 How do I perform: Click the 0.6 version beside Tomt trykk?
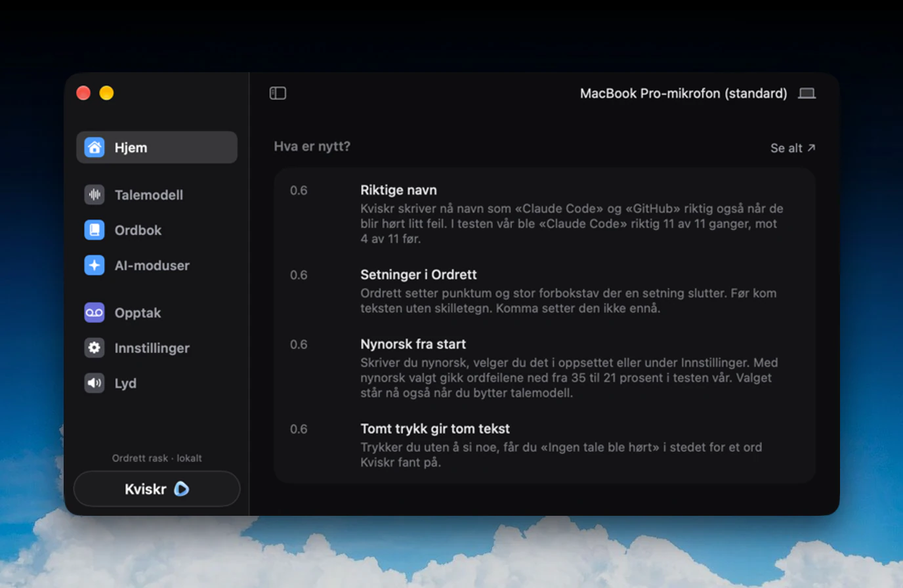pos(299,429)
